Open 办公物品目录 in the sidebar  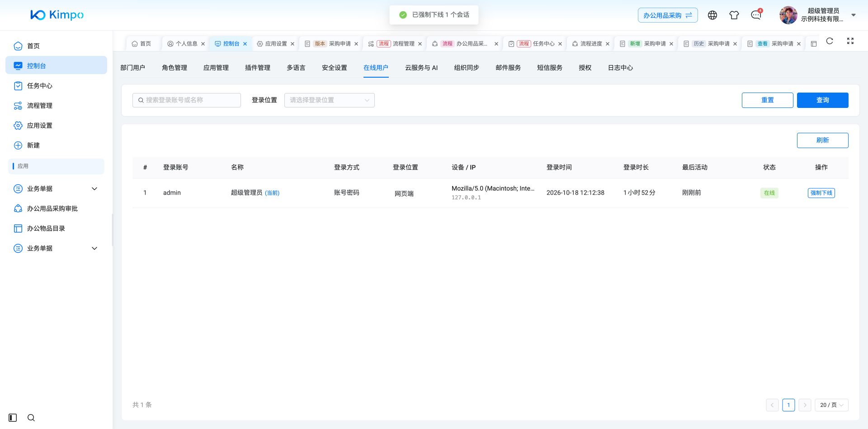tap(56, 228)
